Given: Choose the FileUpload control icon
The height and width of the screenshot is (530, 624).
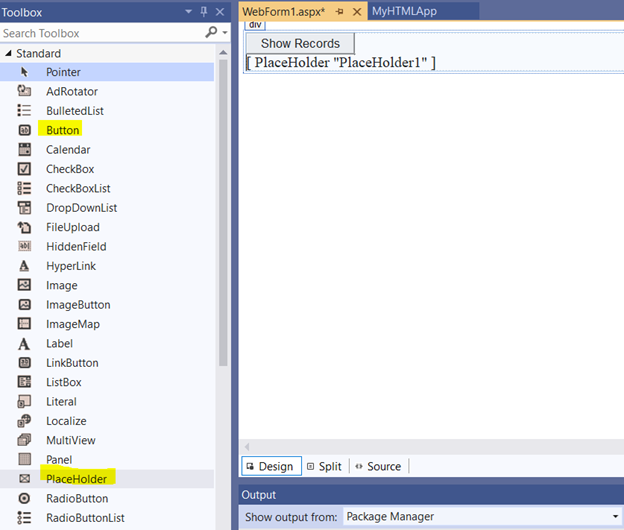Looking at the screenshot, I should pyautogui.click(x=24, y=227).
